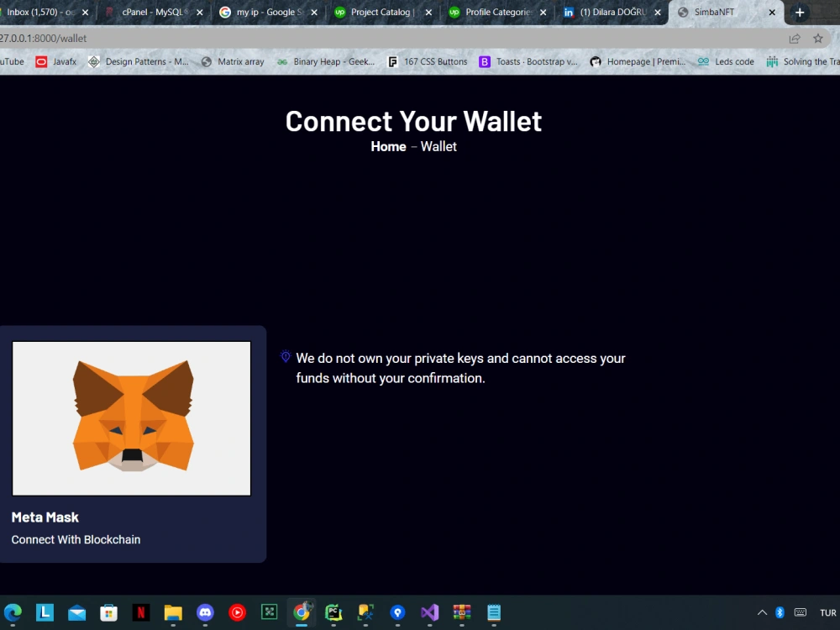Open the Mail app from taskbar
The height and width of the screenshot is (630, 840).
click(76, 612)
